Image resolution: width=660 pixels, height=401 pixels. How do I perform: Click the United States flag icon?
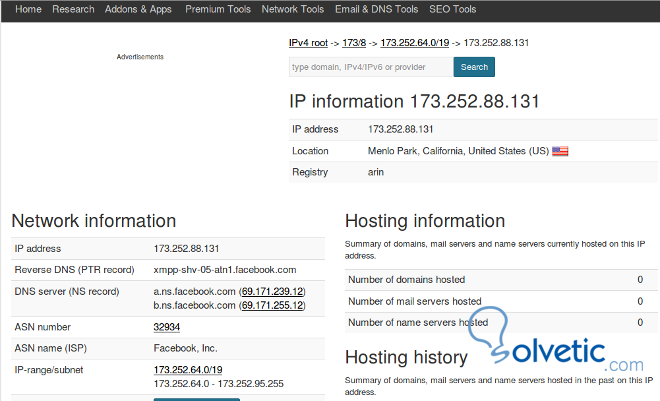coord(560,151)
